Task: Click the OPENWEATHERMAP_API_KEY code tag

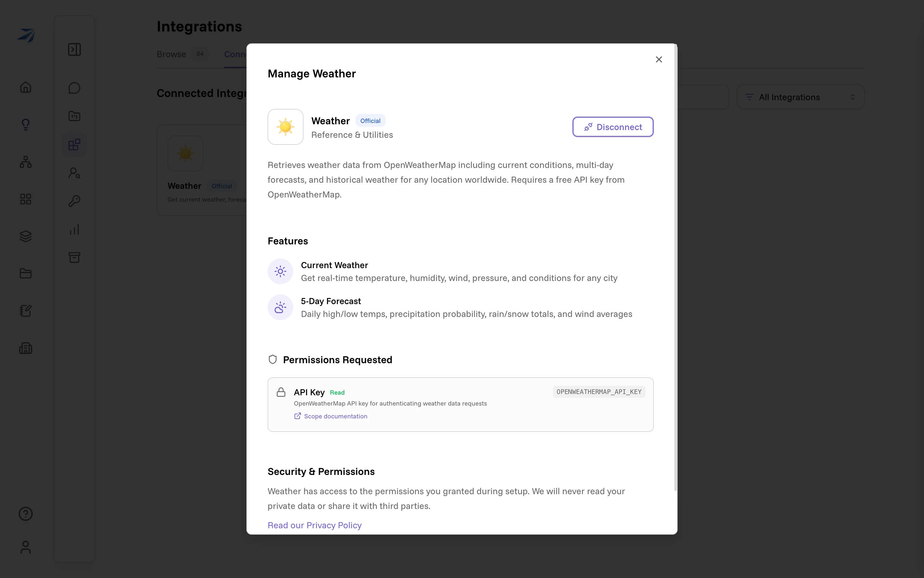Action: (599, 392)
